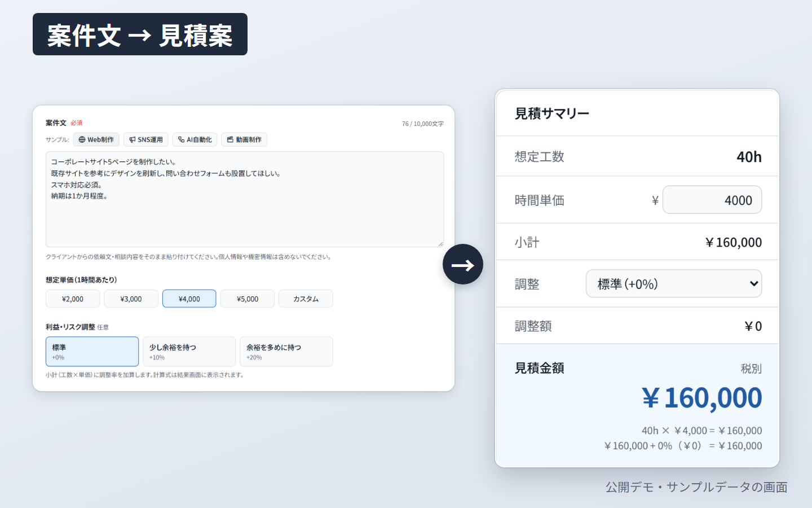Open the 調整 dropdown showing 標準 (+0%)
Screen dimensions: 812x508
click(674, 283)
